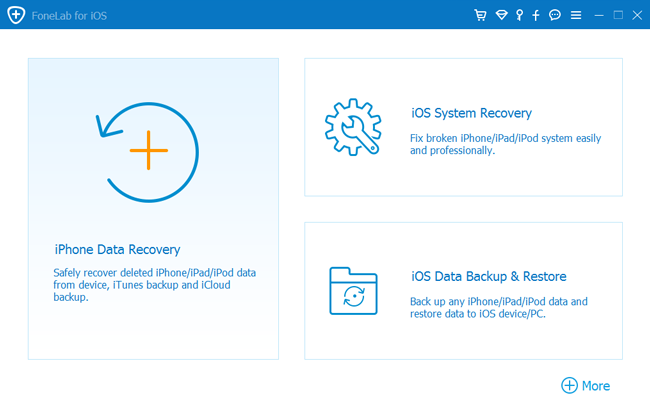650x410 pixels.
Task: Click the plus circle beside More
Action: [x=569, y=386]
